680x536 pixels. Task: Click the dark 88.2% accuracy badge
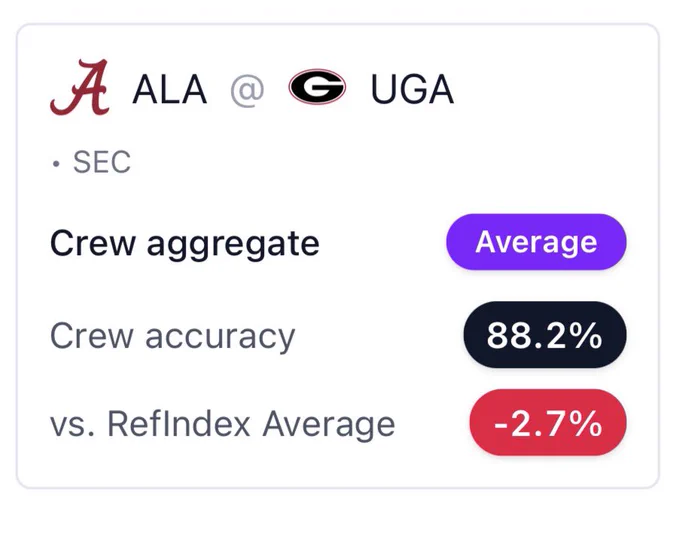pyautogui.click(x=545, y=335)
